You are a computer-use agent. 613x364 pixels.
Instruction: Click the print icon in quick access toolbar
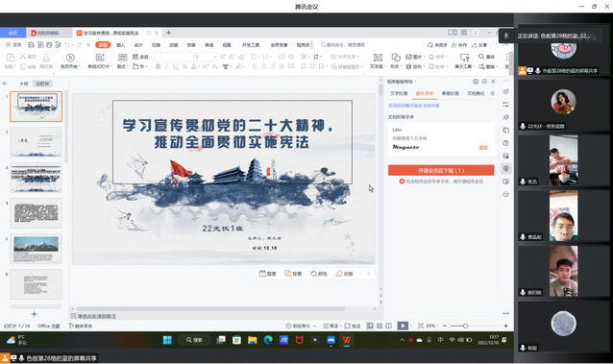click(x=49, y=45)
